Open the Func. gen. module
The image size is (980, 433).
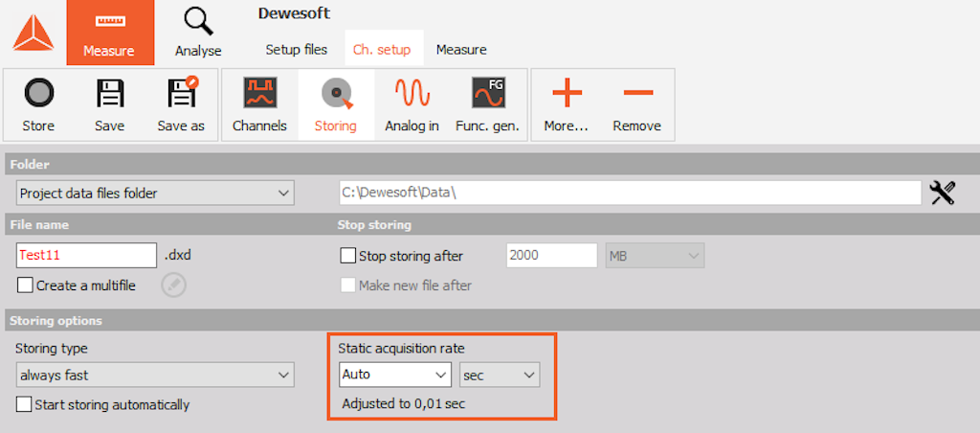[x=487, y=105]
